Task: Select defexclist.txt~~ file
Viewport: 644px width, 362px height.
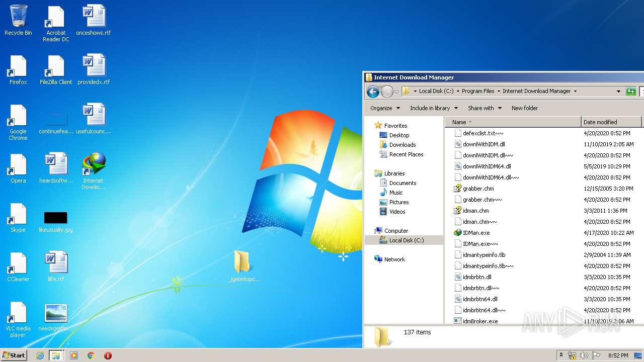Action: pos(483,133)
